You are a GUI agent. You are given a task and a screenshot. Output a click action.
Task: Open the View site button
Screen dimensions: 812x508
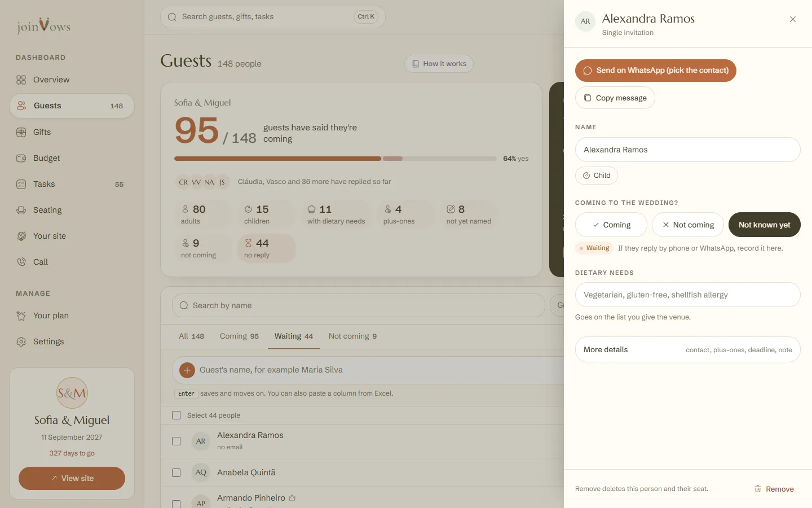72,478
